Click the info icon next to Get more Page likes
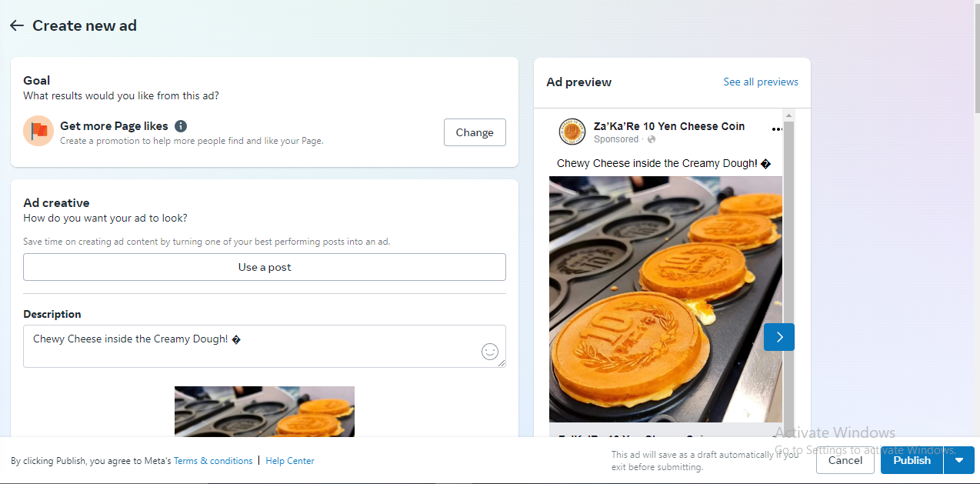This screenshot has height=484, width=980. coord(181,126)
